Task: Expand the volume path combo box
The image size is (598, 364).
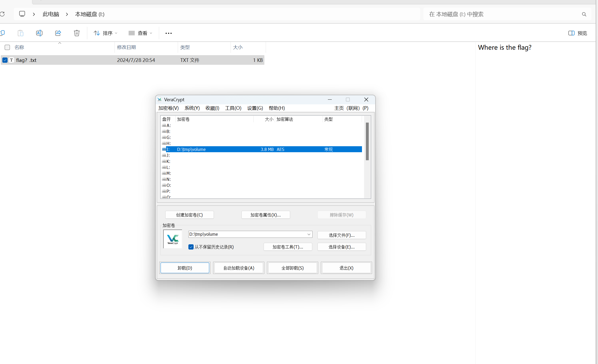Action: 309,234
